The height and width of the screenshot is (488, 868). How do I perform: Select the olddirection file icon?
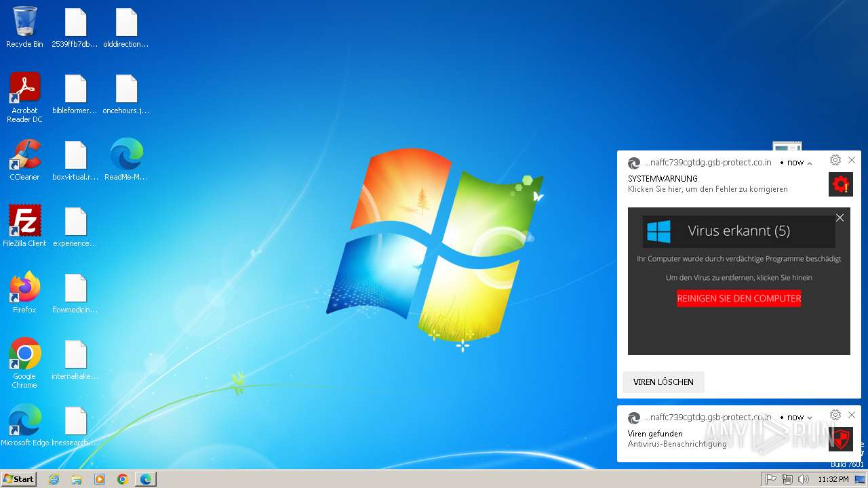126,27
